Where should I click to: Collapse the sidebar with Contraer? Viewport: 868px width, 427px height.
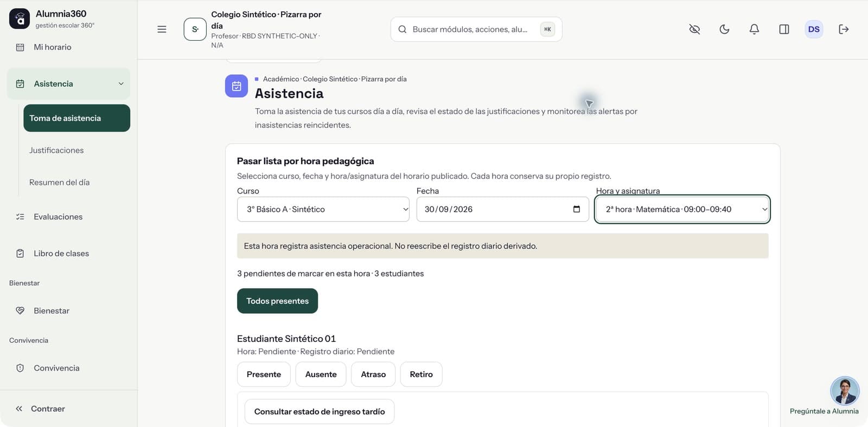pyautogui.click(x=40, y=409)
